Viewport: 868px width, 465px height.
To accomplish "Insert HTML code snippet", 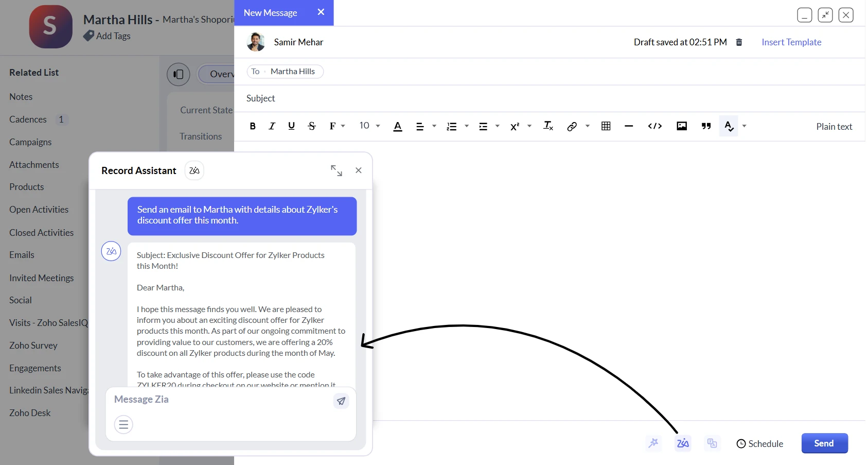I will (x=655, y=126).
